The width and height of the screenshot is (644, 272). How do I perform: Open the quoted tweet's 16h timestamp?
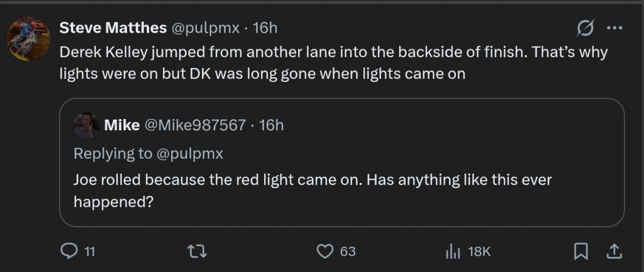click(x=272, y=125)
